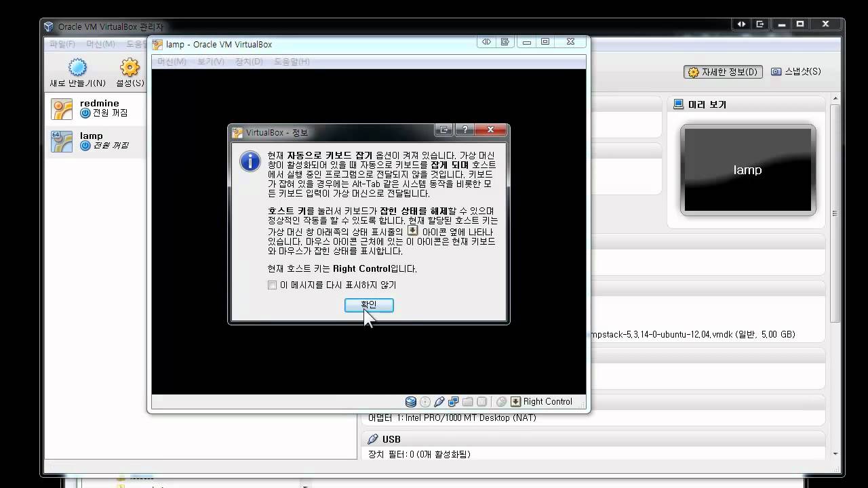Click the USB icon in details section header

[372, 439]
